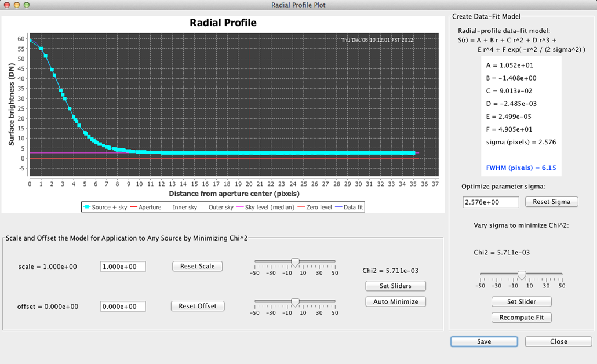Click the Reset Sigma button
This screenshot has width=597, height=364.
(x=551, y=202)
